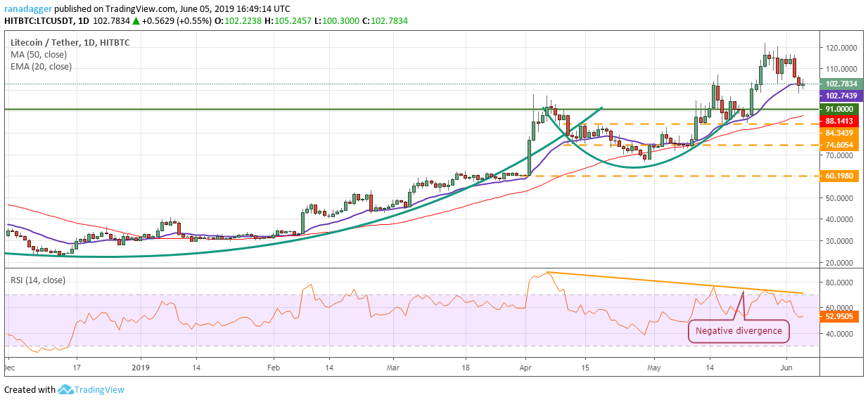Click the orange 84.3439 level price tag
Screen dimensions: 868x402
point(841,133)
